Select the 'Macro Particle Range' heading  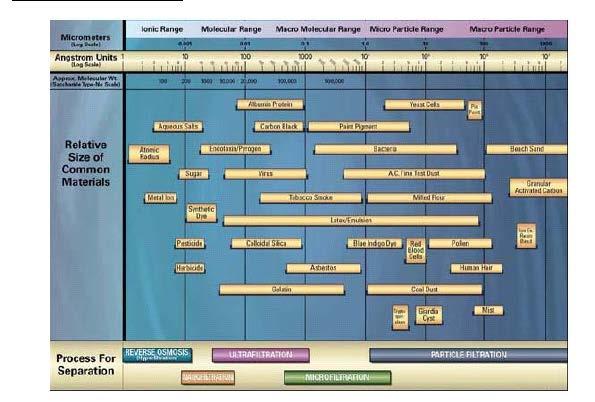click(507, 29)
